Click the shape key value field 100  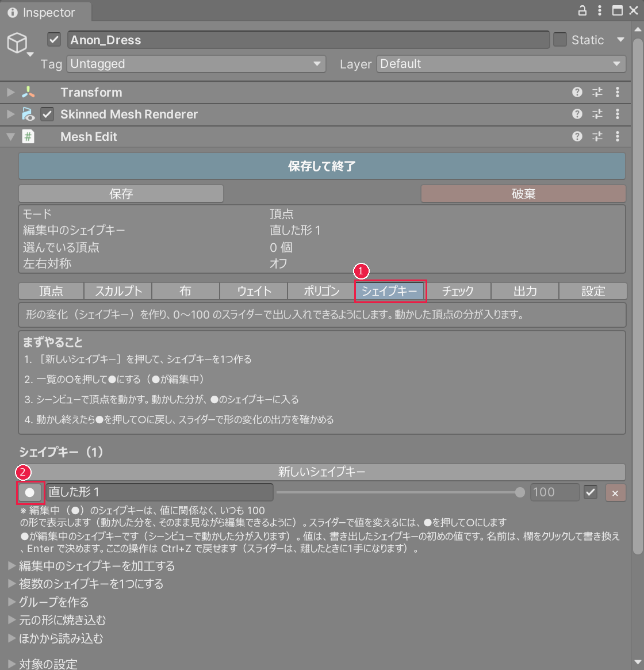[555, 492]
